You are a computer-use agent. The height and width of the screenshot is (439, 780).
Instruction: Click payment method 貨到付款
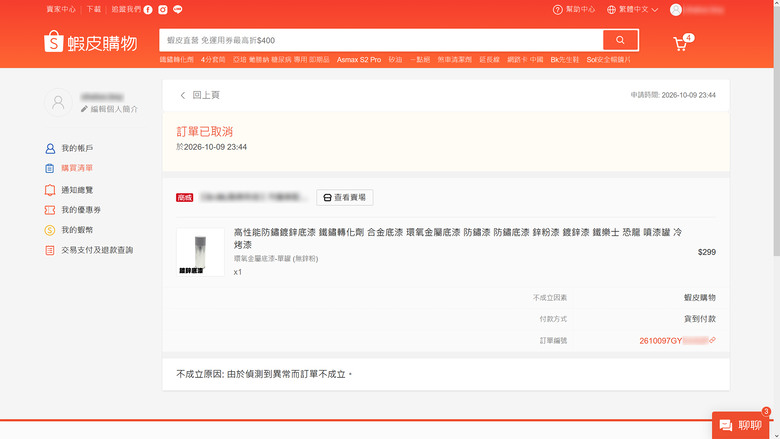[x=699, y=319]
